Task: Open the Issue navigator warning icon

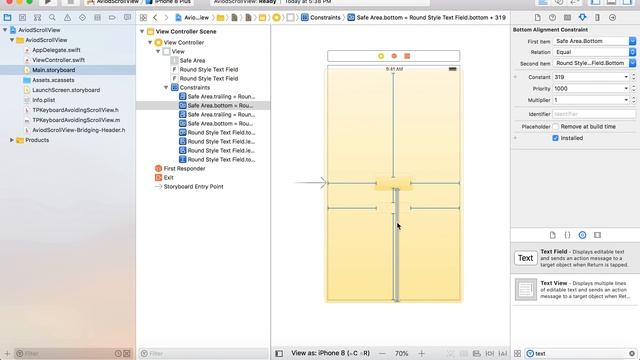Action: click(67, 18)
